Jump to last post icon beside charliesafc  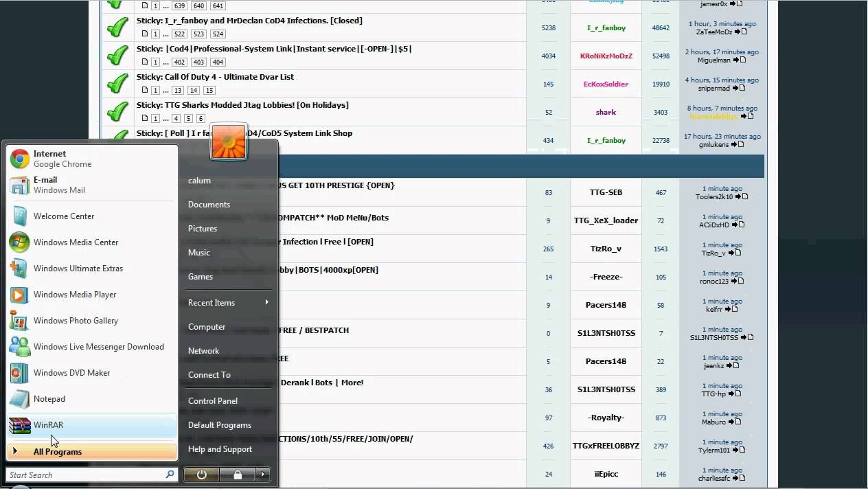click(740, 479)
